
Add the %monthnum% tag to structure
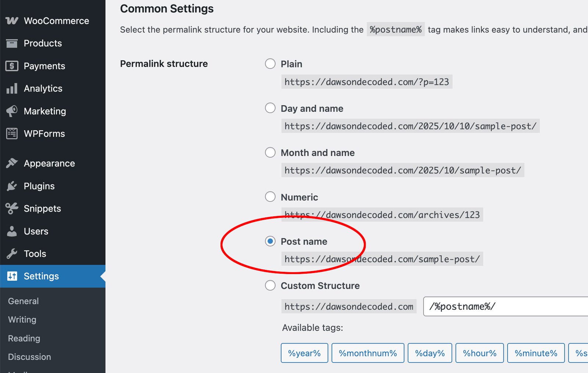tap(367, 353)
